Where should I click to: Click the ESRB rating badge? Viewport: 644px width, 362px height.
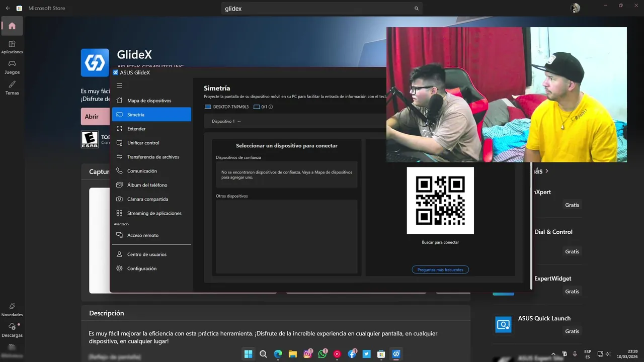[x=90, y=139]
